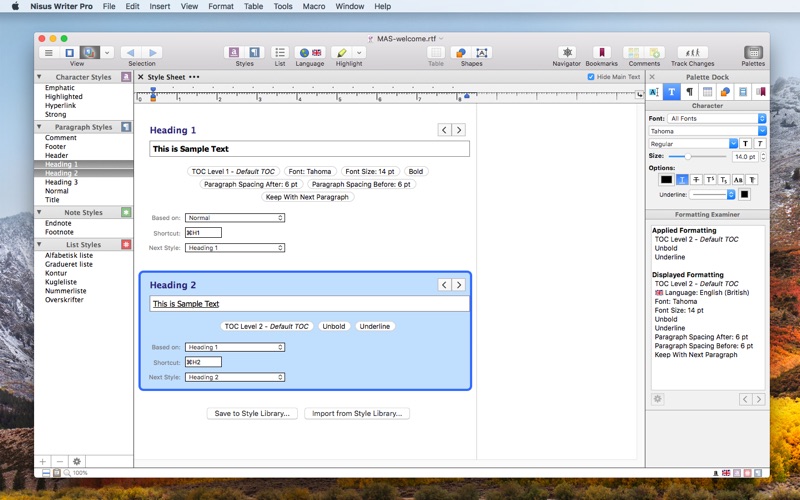Collapse the Note Styles section
The height and width of the screenshot is (500, 800).
39,212
